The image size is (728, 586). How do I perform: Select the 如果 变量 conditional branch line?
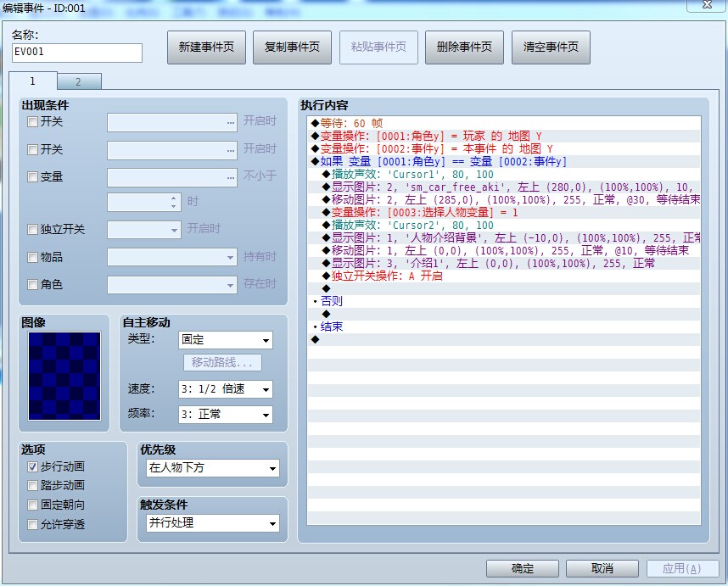[x=504, y=161]
